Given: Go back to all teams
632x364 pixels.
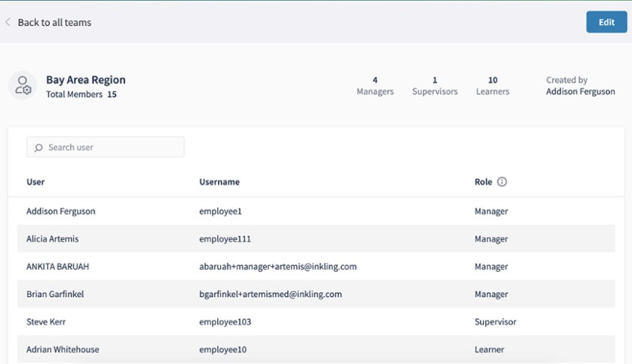Looking at the screenshot, I should pos(54,22).
